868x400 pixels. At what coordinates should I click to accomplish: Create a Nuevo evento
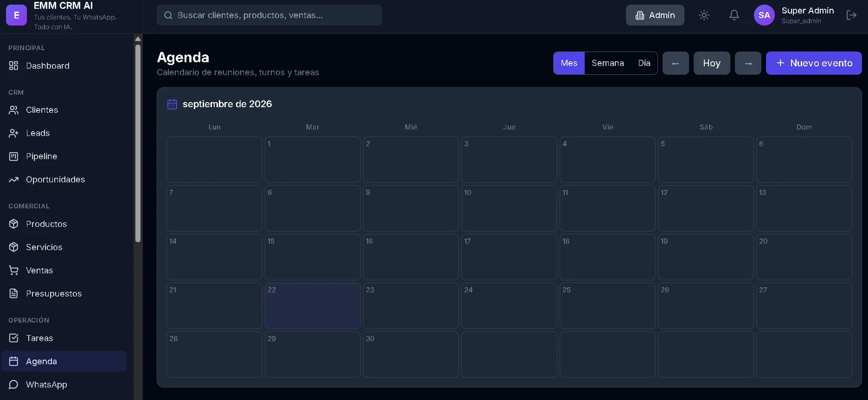click(814, 64)
